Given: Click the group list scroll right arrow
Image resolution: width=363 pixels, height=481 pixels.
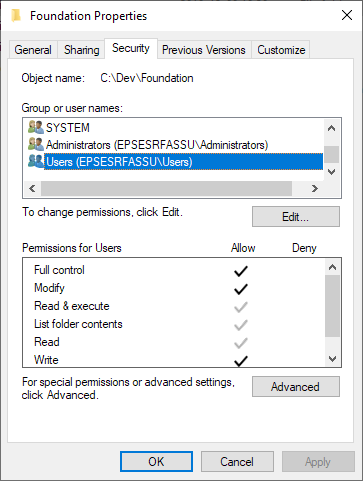Looking at the screenshot, I should pyautogui.click(x=315, y=189).
